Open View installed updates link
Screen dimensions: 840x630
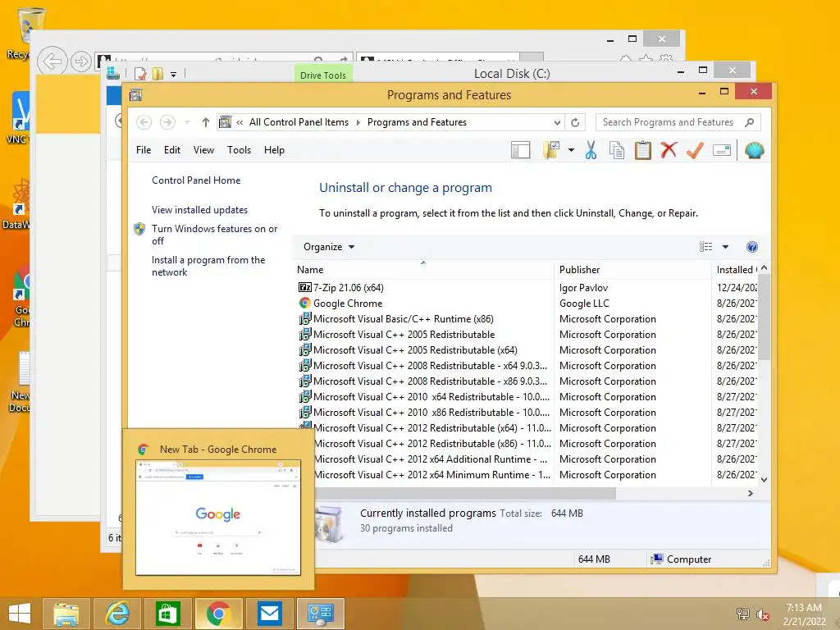click(200, 210)
